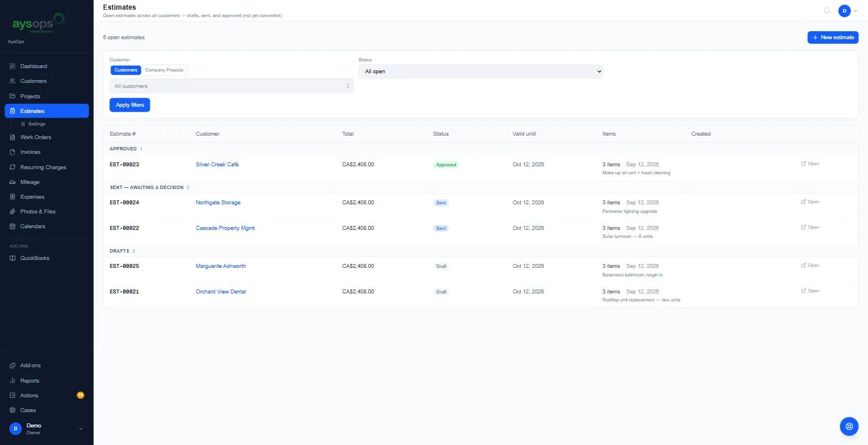Open the notifications bell icon
The height and width of the screenshot is (445, 868).
pyautogui.click(x=827, y=11)
